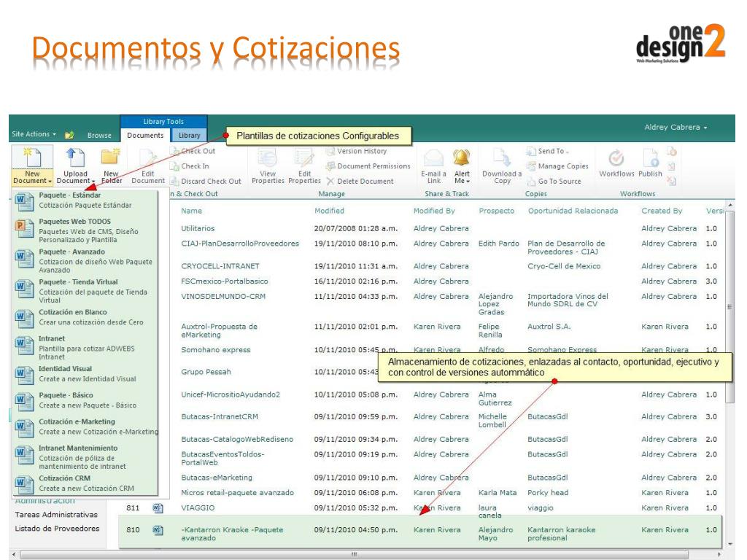This screenshot has height=560, width=747.
Task: Click the Word icon in the VIAGGIO row
Action: click(x=158, y=508)
